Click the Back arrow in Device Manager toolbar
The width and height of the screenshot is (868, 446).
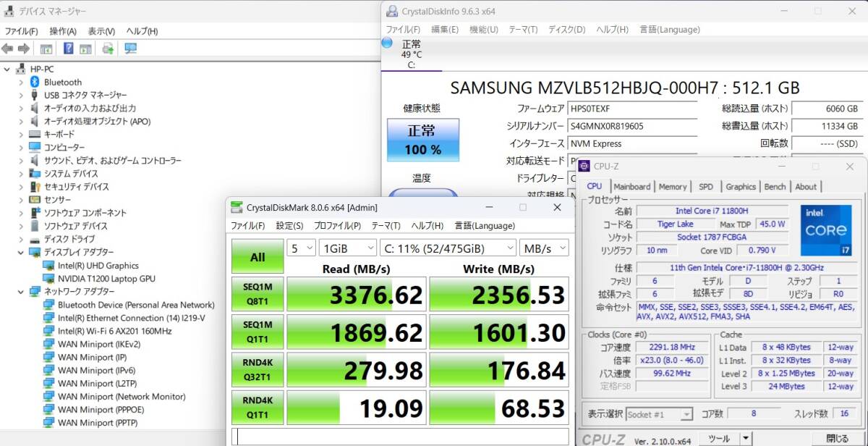[x=7, y=49]
